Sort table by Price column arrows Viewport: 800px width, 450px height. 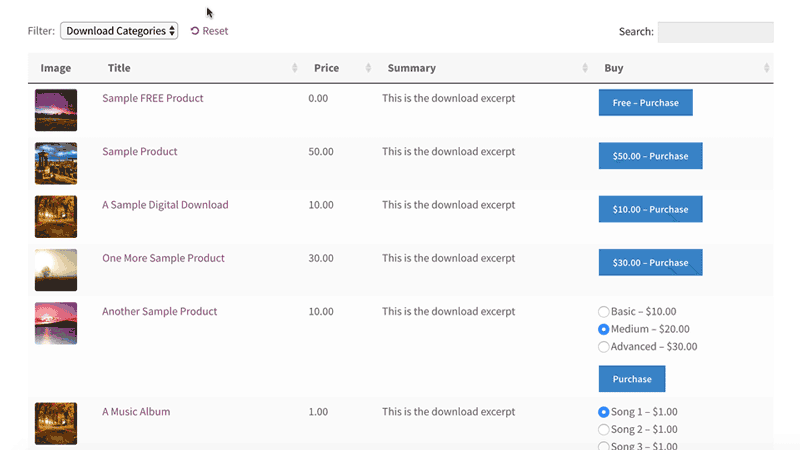point(368,68)
